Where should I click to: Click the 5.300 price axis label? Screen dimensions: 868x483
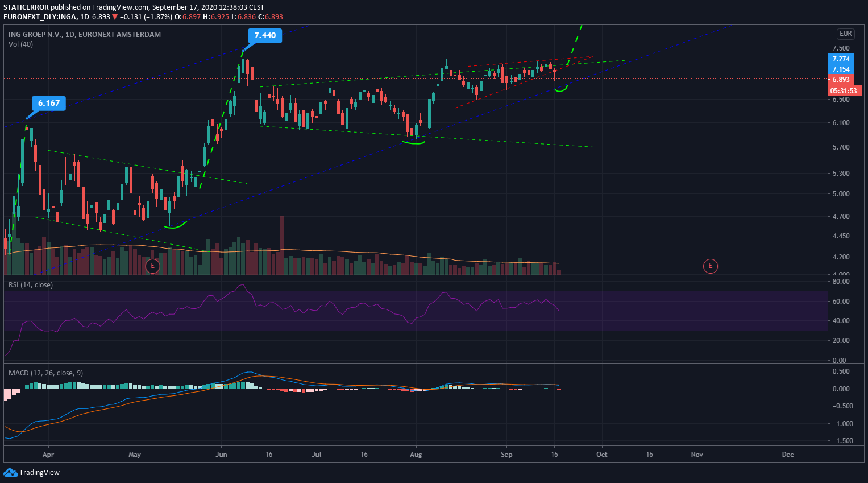tap(841, 174)
